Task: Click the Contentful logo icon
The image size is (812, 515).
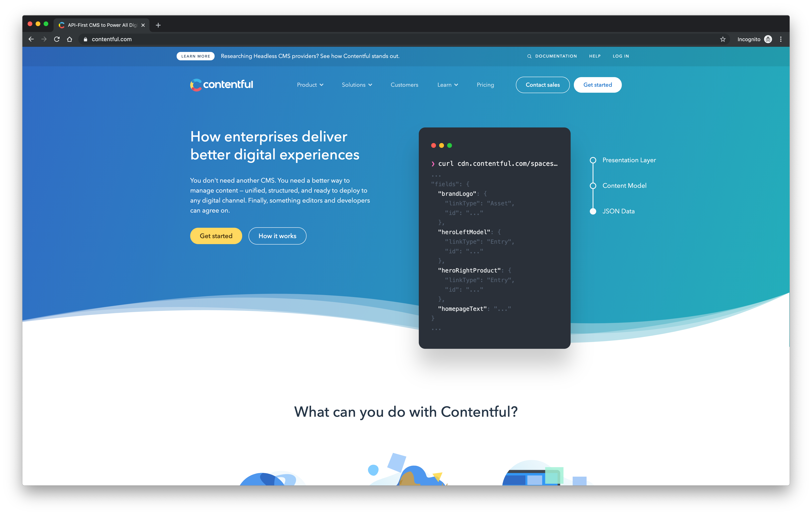Action: [x=195, y=85]
